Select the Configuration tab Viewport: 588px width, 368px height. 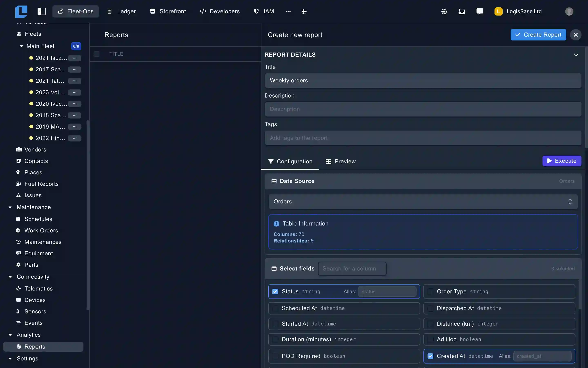pos(290,161)
